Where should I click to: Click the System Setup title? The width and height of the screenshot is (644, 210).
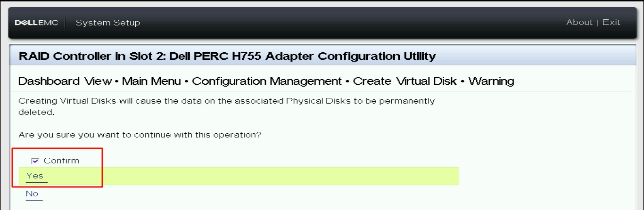107,23
